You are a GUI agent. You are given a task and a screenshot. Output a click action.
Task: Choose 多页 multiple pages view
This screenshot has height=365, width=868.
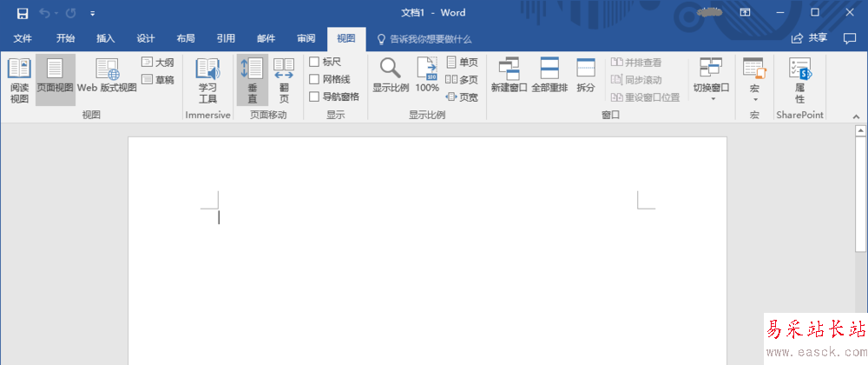pos(462,80)
